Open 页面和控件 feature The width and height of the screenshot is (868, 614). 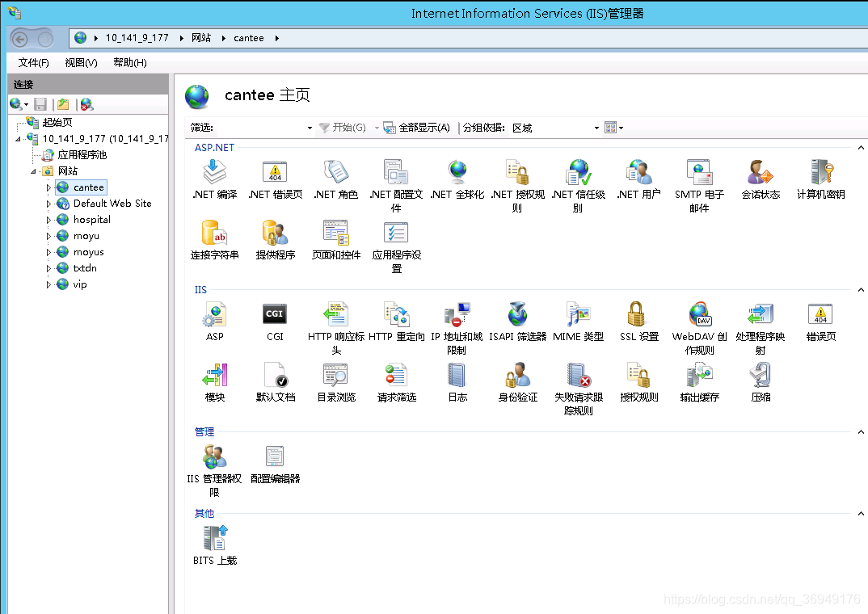point(336,239)
